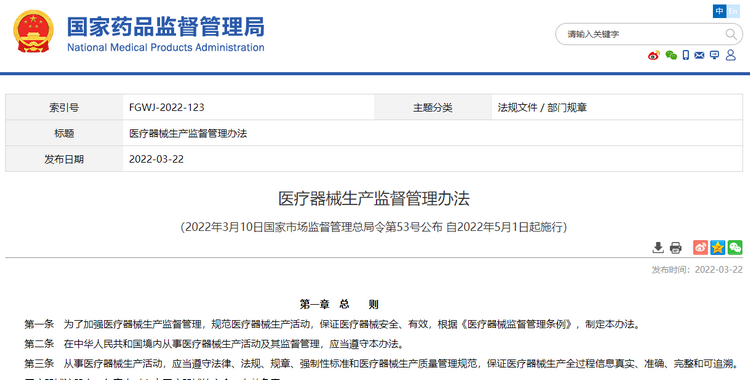Image resolution: width=750 pixels, height=380 pixels.
Task: Share to Weibo using red share icon
Action: tap(700, 247)
